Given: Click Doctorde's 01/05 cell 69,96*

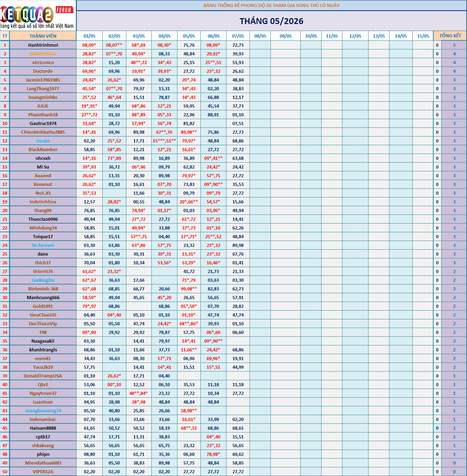Looking at the screenshot, I should pos(89,71).
